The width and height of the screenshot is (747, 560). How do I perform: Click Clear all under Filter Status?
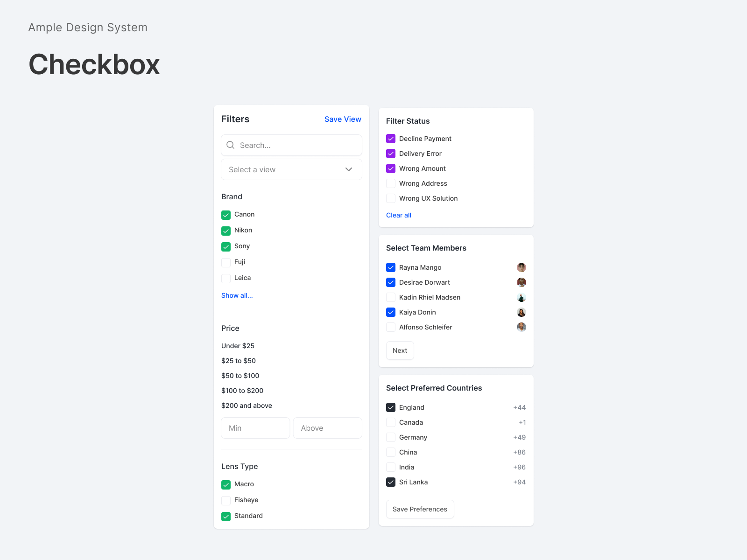click(398, 215)
